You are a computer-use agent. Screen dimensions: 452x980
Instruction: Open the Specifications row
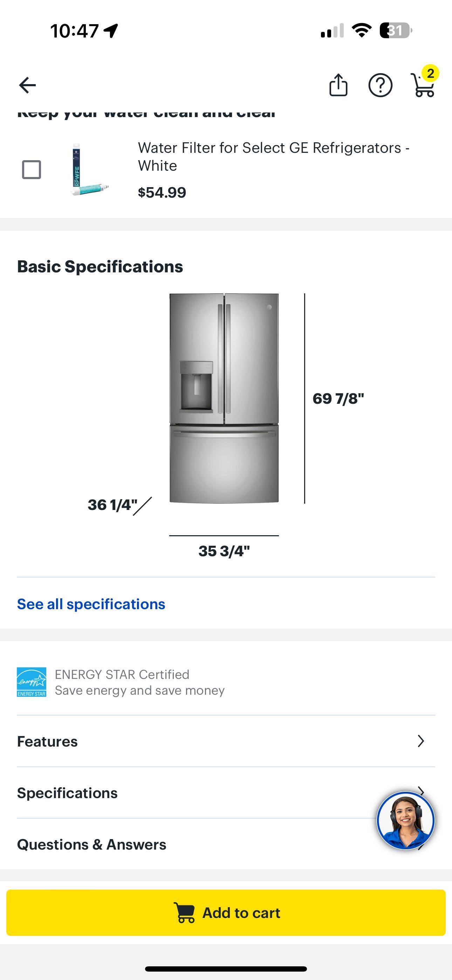pos(67,793)
